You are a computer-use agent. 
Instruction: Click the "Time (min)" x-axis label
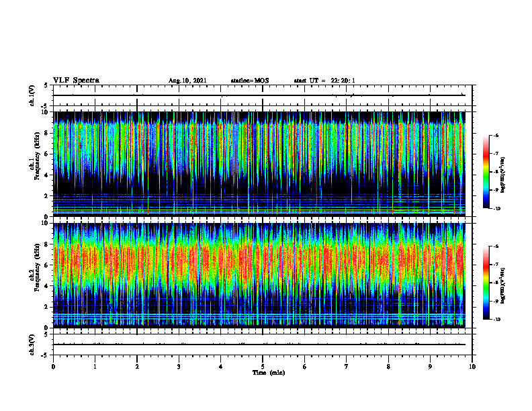pos(269,373)
